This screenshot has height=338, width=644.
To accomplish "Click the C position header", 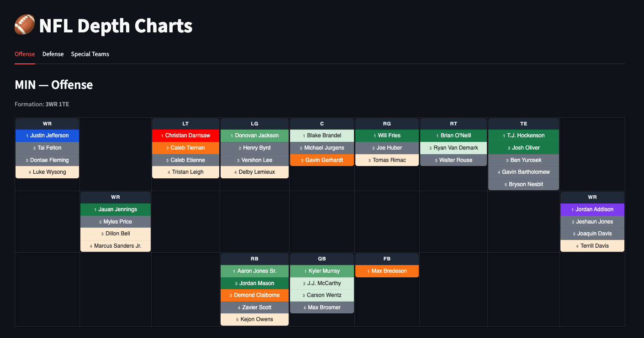I will pos(322,124).
